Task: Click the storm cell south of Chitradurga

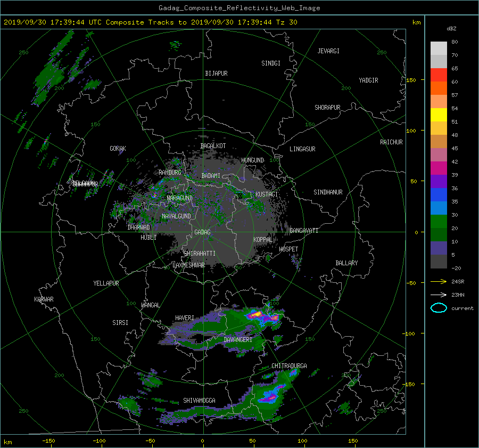Action: (x=270, y=395)
